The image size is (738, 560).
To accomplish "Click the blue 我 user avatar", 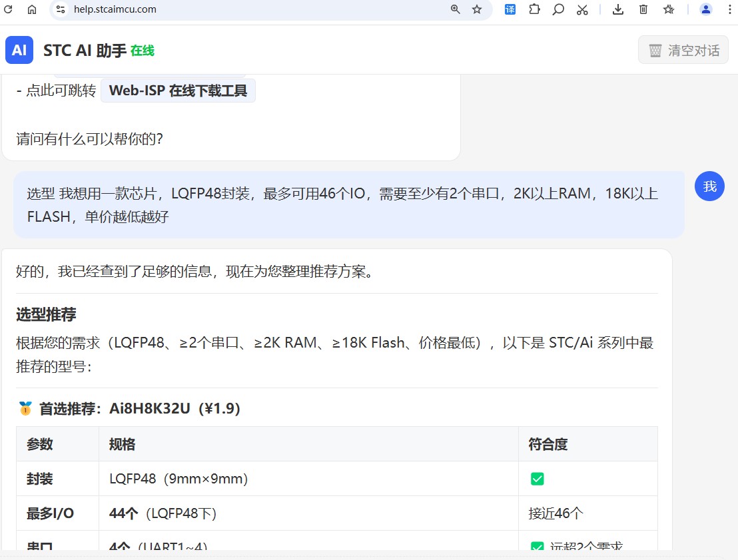I will [x=709, y=186].
